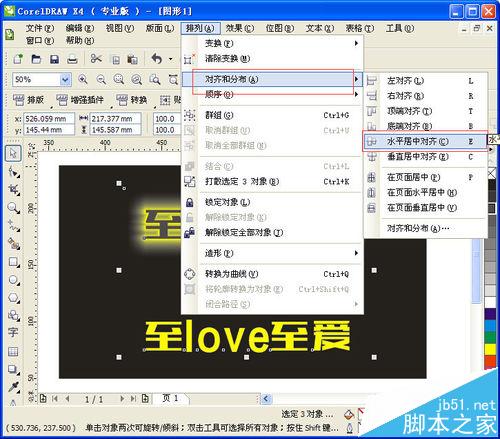
Task: Select the Shape tool
Action: 14,172
